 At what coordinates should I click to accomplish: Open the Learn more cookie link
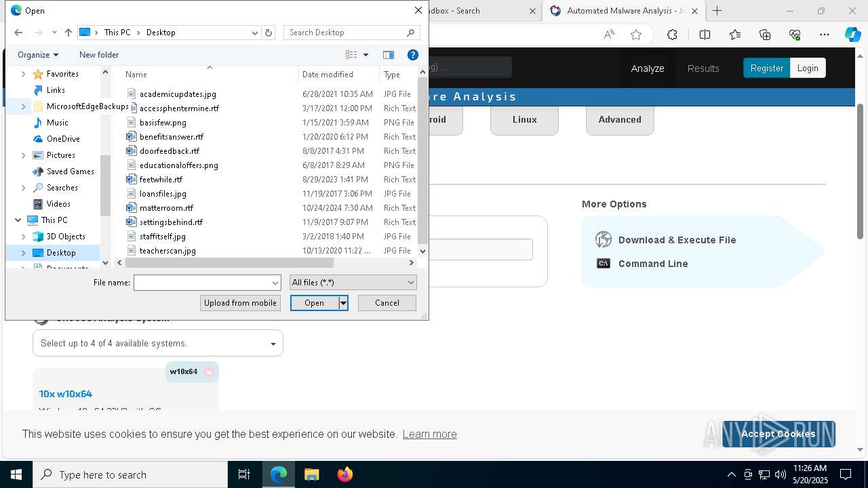coord(429,434)
